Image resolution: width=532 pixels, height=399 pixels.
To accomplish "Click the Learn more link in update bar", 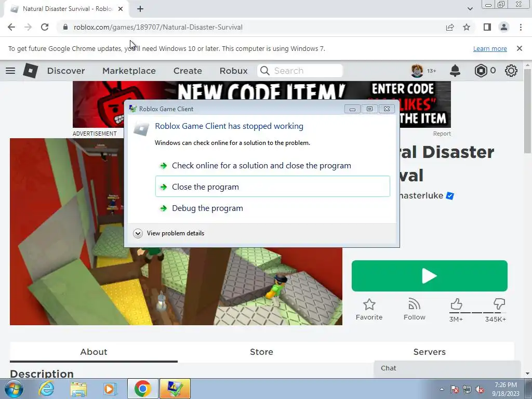I will 490,48.
